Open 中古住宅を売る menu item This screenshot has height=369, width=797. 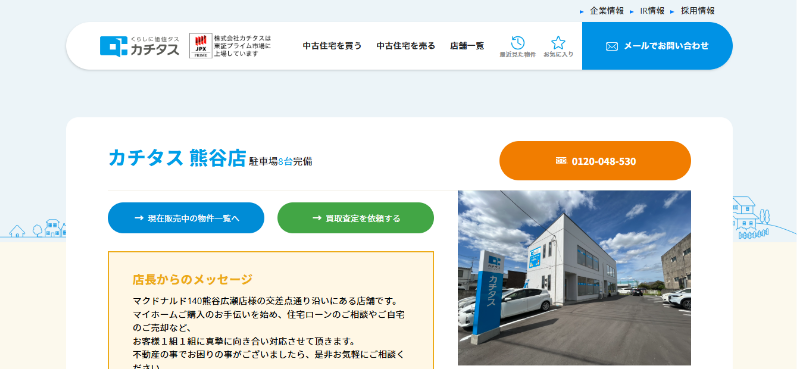coord(406,46)
